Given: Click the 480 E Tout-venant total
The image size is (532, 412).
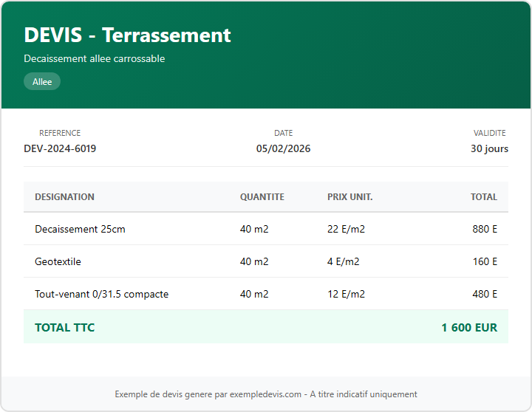Looking at the screenshot, I should (x=485, y=294).
